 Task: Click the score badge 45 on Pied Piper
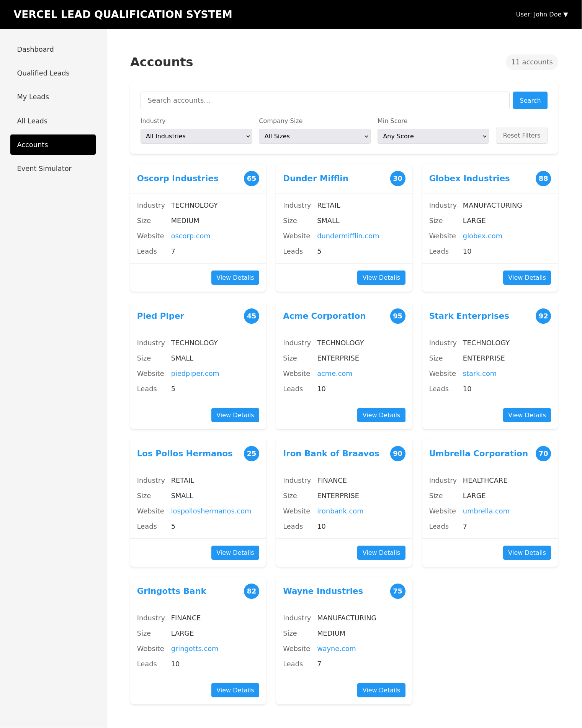[x=252, y=316]
